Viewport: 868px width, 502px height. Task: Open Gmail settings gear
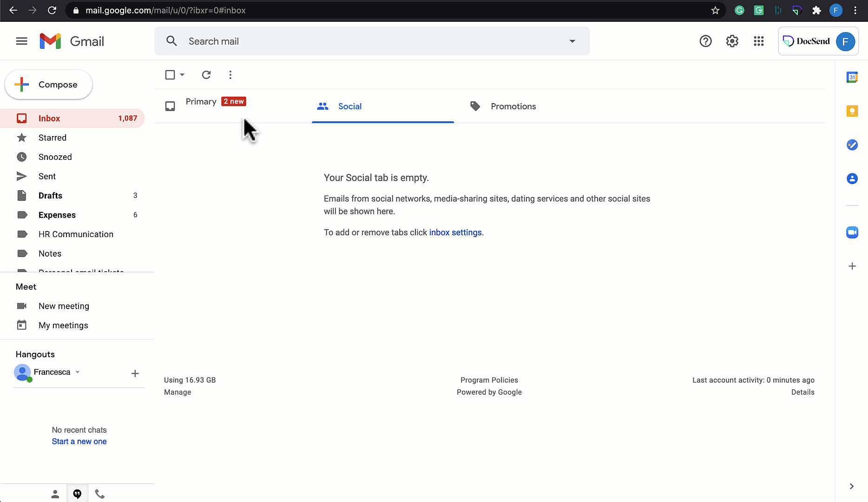click(732, 41)
